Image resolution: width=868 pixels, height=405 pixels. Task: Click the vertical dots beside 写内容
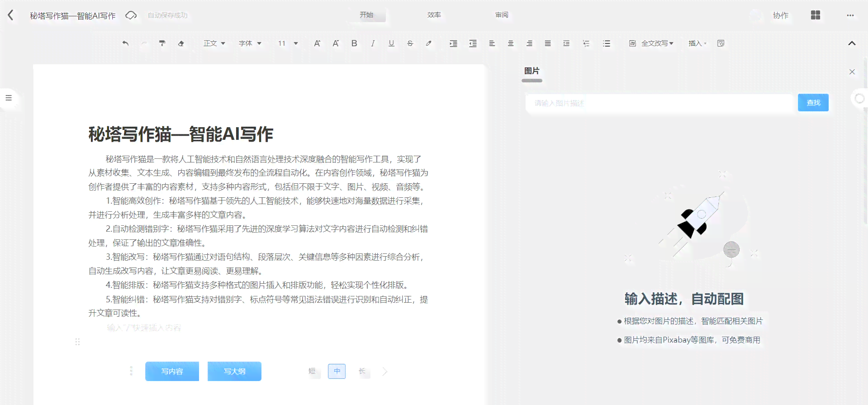131,371
